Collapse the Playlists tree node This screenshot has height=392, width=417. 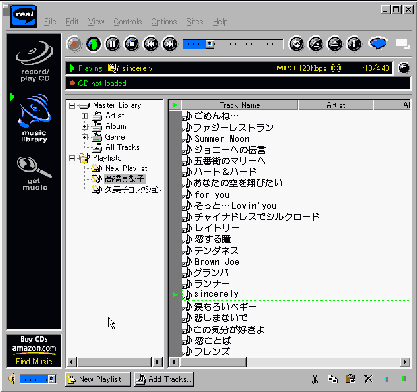pos(72,158)
